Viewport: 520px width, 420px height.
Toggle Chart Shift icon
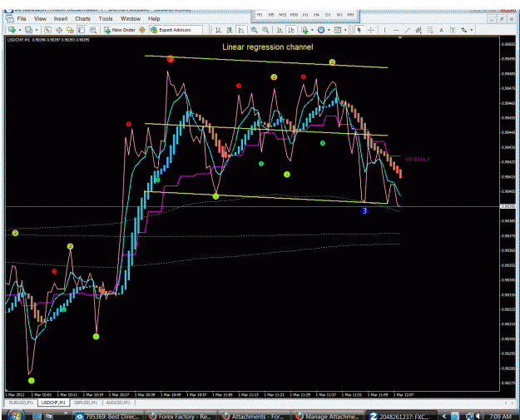[291, 30]
